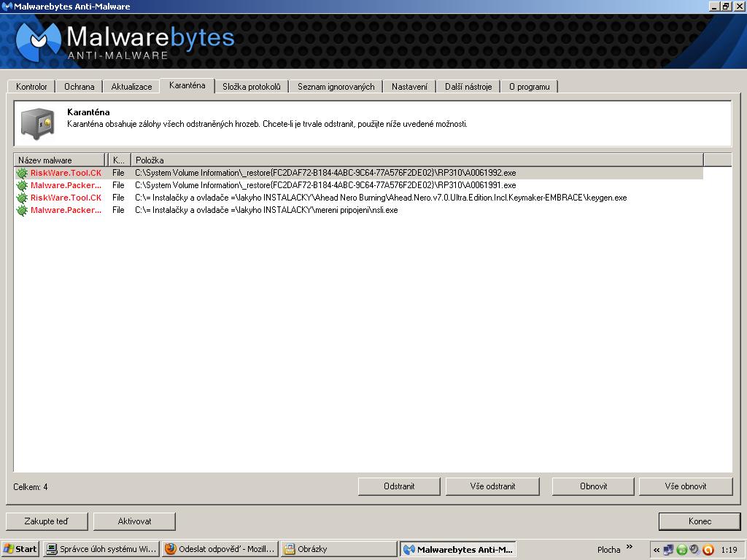Image resolution: width=747 pixels, height=560 pixels.
Task: Open the network connection tray icon
Action: click(x=668, y=550)
